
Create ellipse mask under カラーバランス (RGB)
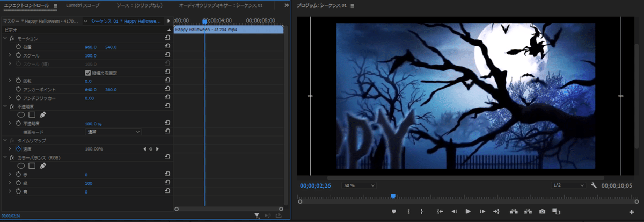coord(21,166)
